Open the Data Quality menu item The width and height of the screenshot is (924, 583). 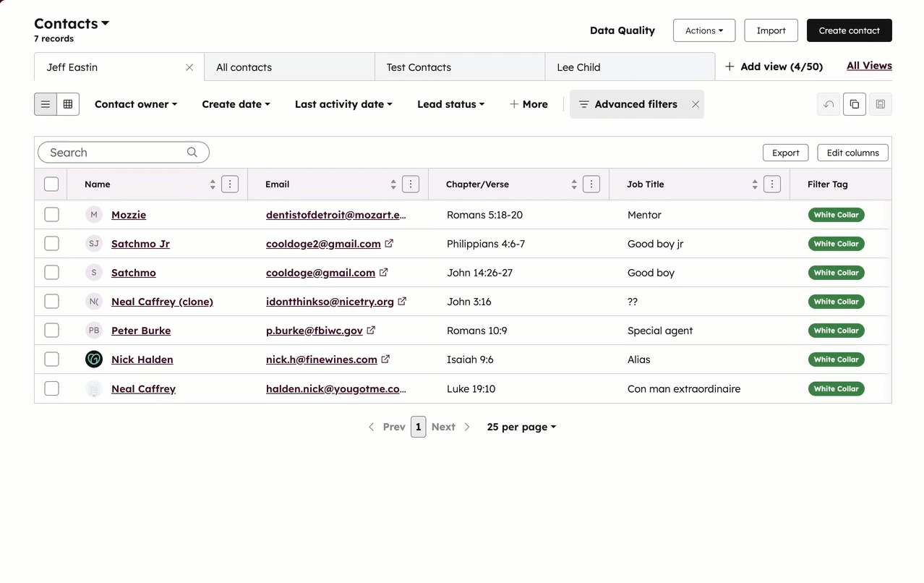coord(622,30)
